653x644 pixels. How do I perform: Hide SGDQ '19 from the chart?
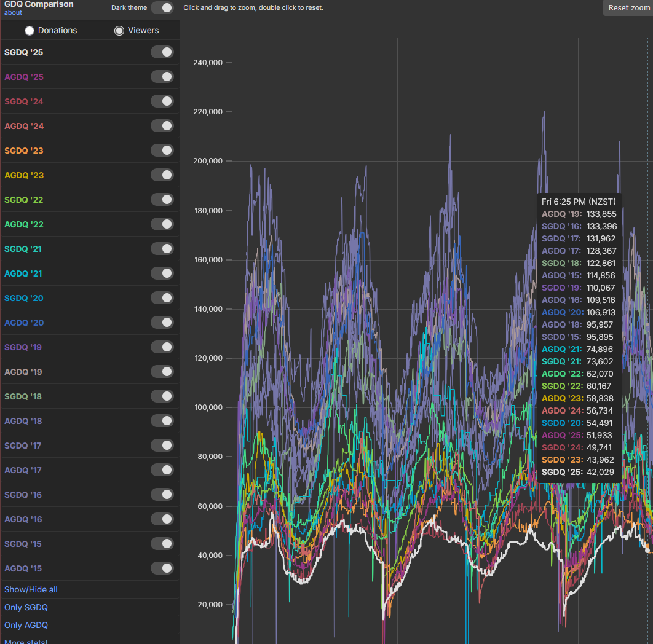[x=162, y=347]
